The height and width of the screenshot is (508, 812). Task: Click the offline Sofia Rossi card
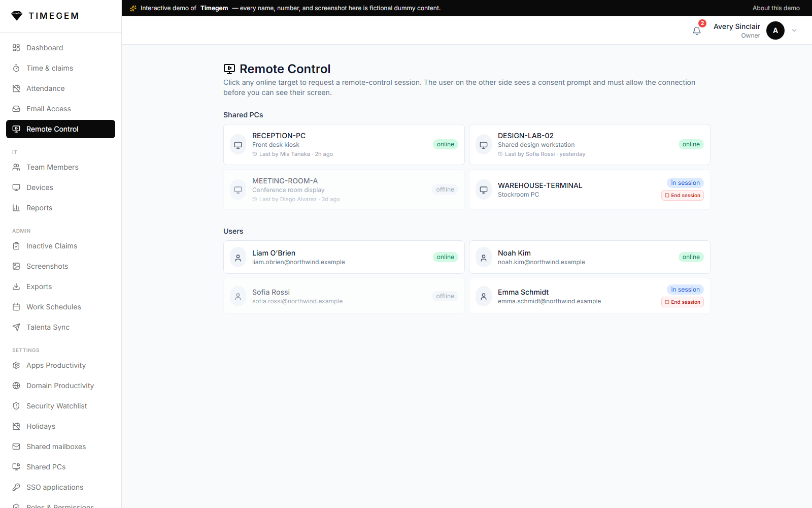344,296
